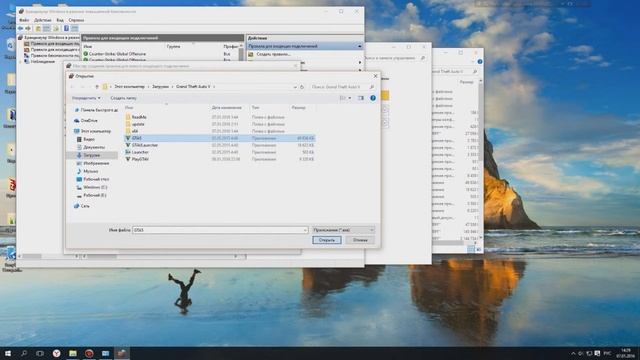This screenshot has width=640, height=360.
Task: Open the Вид menu in firewall window
Action: coord(60,20)
